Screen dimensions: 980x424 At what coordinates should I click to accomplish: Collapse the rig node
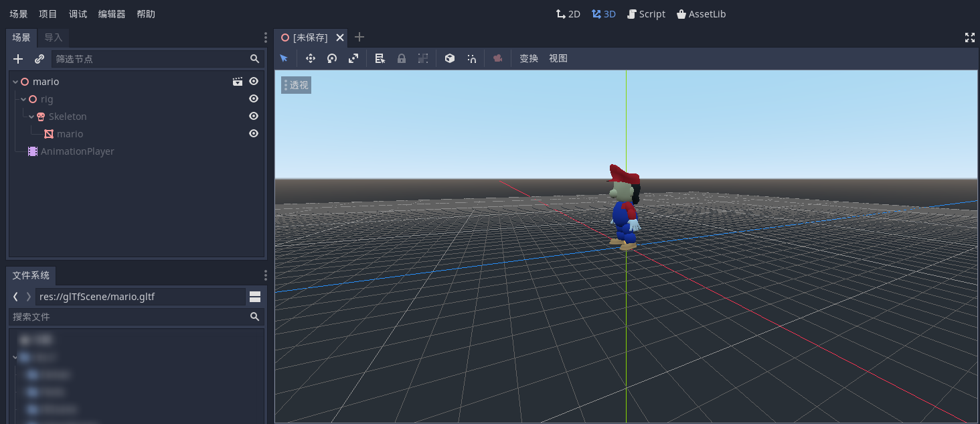coord(23,99)
